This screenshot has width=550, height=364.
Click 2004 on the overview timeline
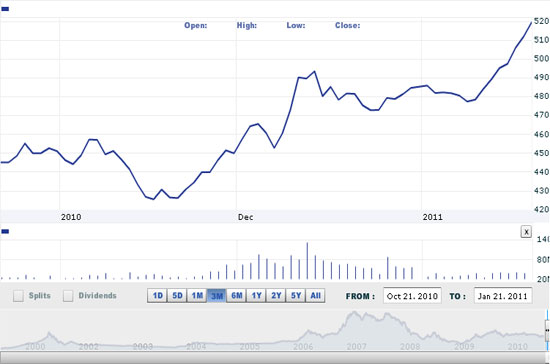(196, 346)
